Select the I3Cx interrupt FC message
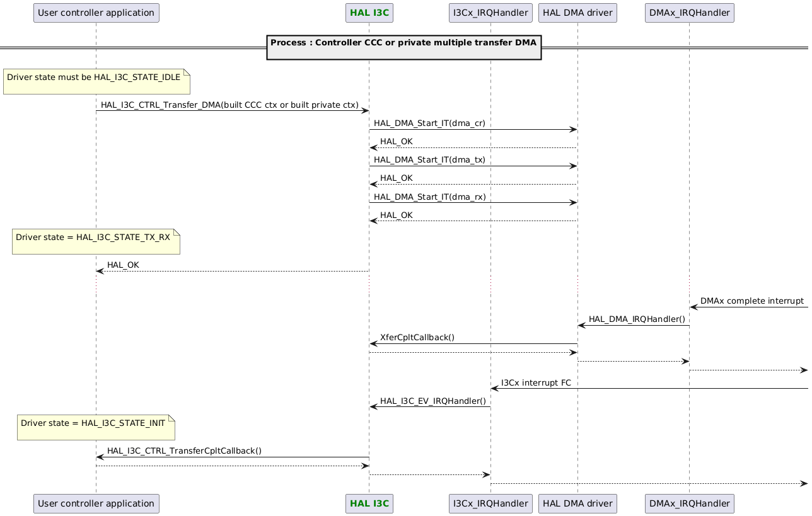 [x=536, y=382]
